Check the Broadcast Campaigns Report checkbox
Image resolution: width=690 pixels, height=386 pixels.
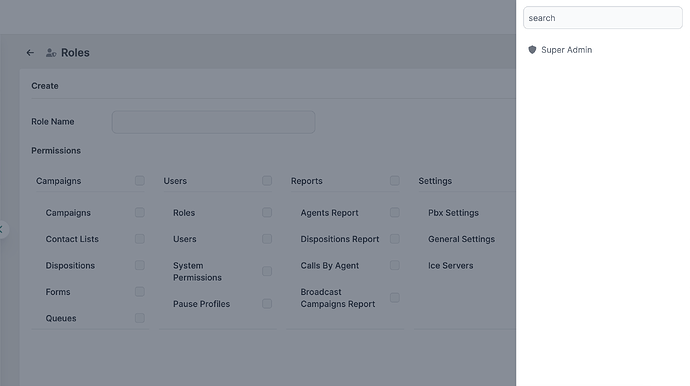pyautogui.click(x=395, y=298)
